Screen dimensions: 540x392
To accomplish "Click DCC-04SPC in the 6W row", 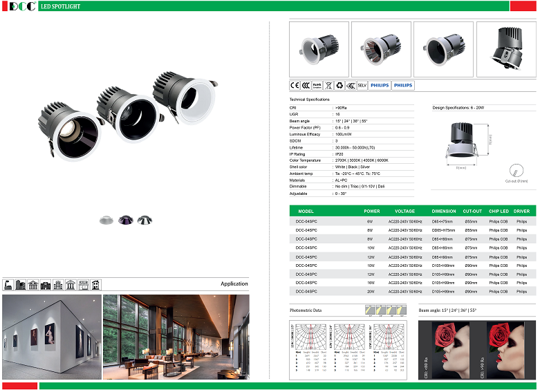I will [306, 221].
